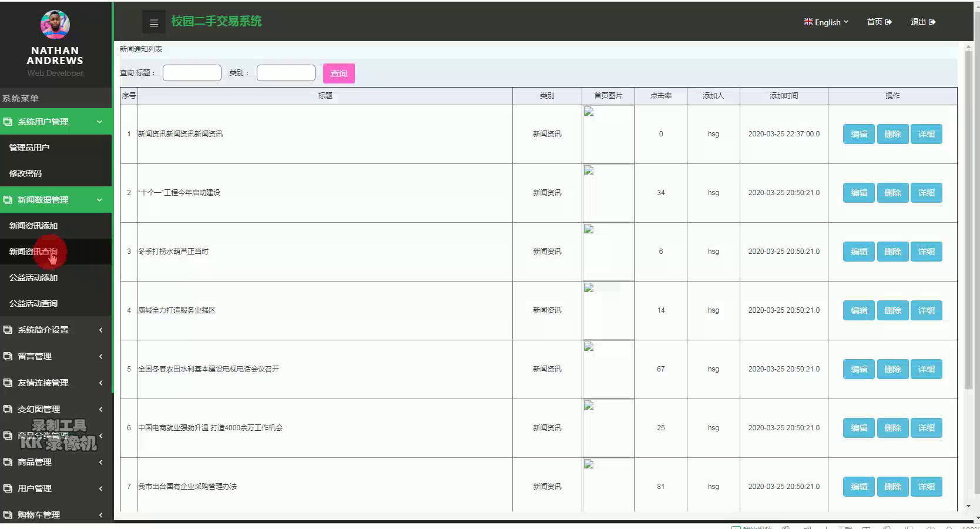Click 退出 link in the header

pyautogui.click(x=923, y=22)
